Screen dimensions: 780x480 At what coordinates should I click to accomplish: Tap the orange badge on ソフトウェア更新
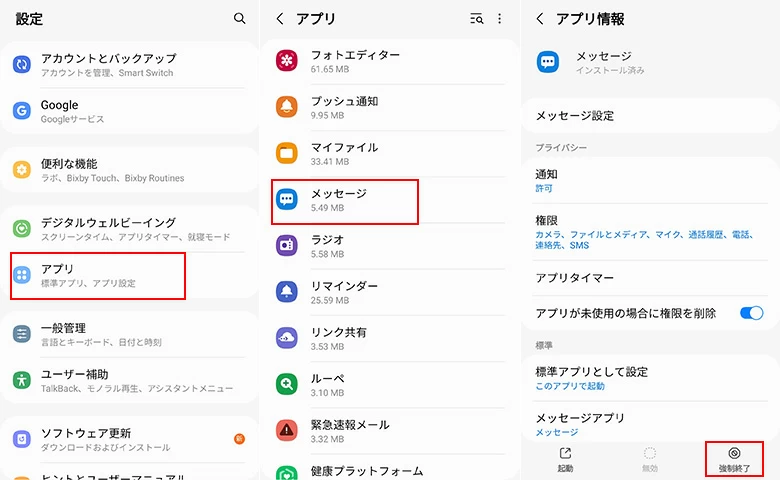click(239, 439)
